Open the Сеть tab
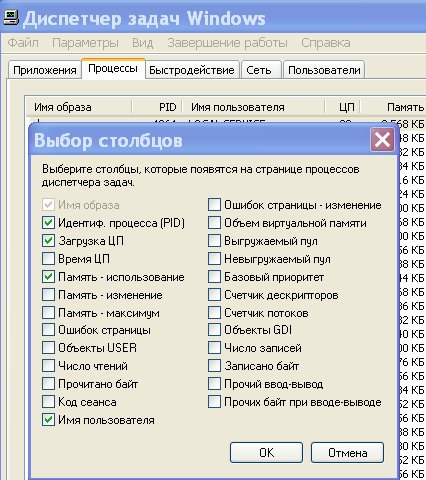The image size is (426, 480). 261,70
